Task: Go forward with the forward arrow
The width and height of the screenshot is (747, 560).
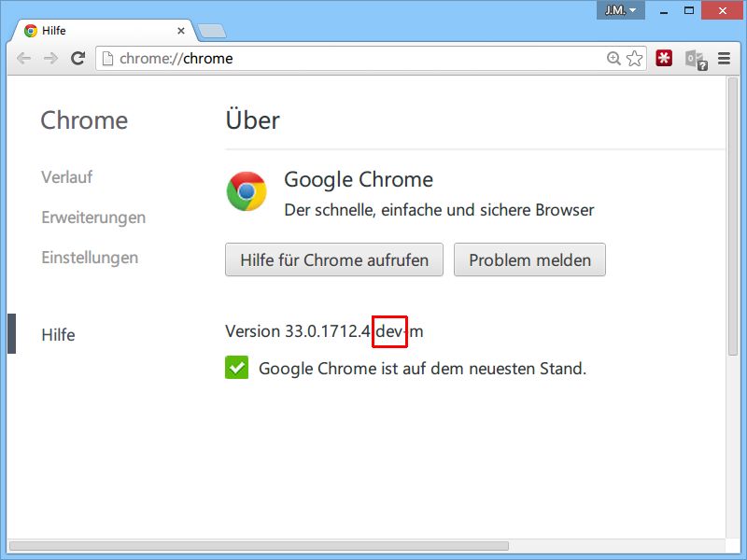Action: click(x=50, y=59)
